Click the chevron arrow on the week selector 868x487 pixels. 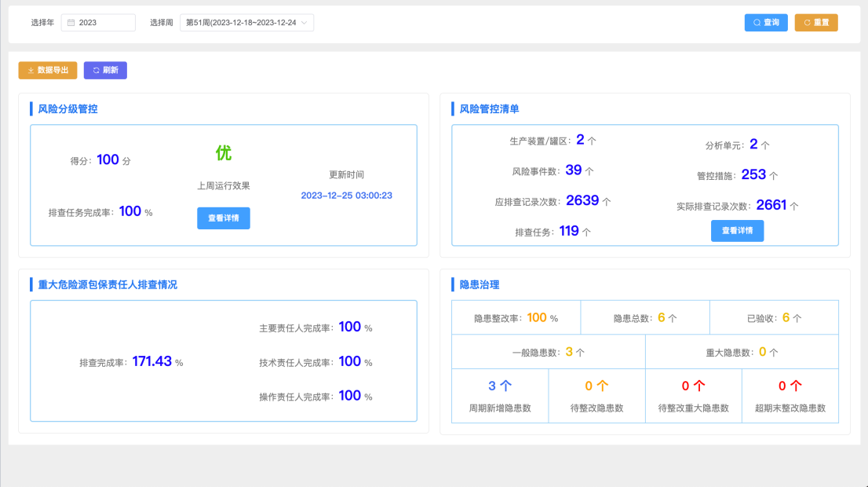[306, 22]
